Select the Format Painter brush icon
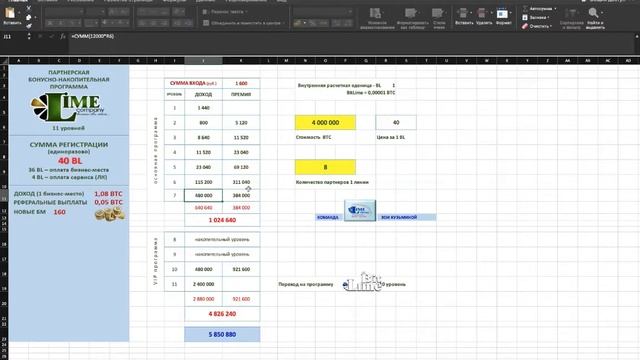Viewport: 640px width, 360px height. (29, 26)
